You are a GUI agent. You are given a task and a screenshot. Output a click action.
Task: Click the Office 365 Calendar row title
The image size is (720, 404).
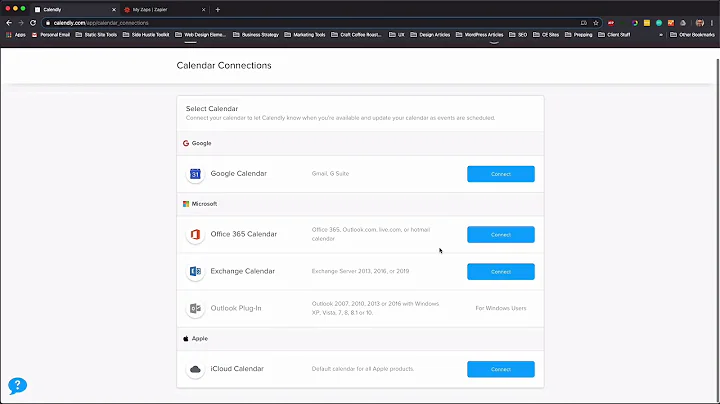(244, 234)
